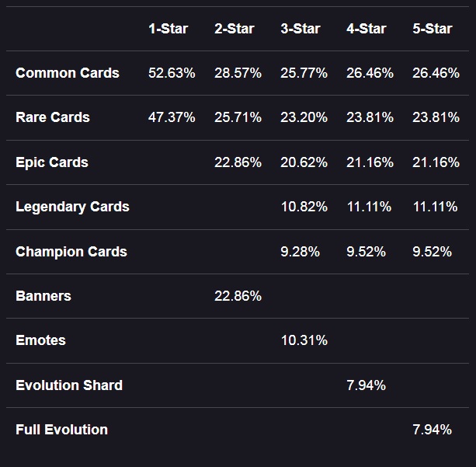Select the 3-Star column header
This screenshot has height=467, width=476.
click(301, 29)
